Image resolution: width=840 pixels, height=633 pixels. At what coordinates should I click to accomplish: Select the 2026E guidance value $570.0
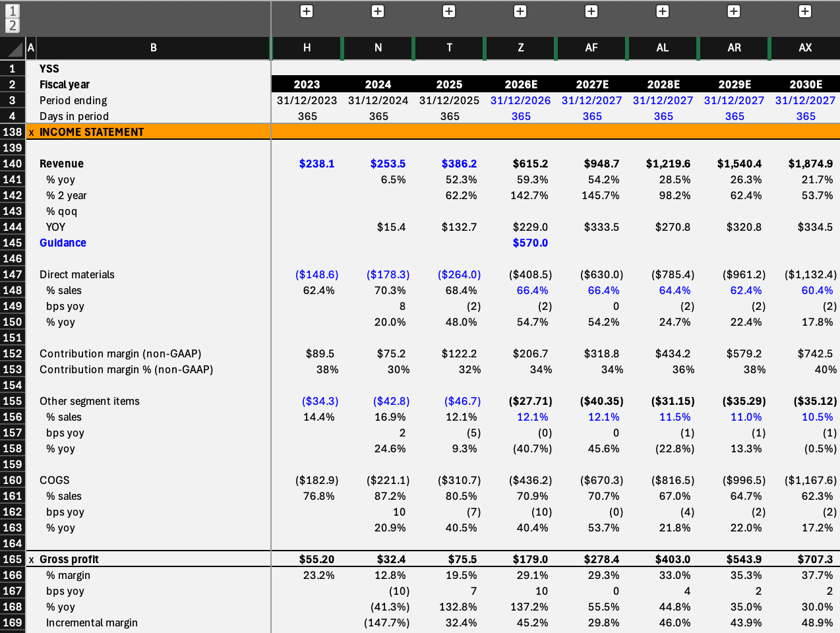pyautogui.click(x=530, y=243)
